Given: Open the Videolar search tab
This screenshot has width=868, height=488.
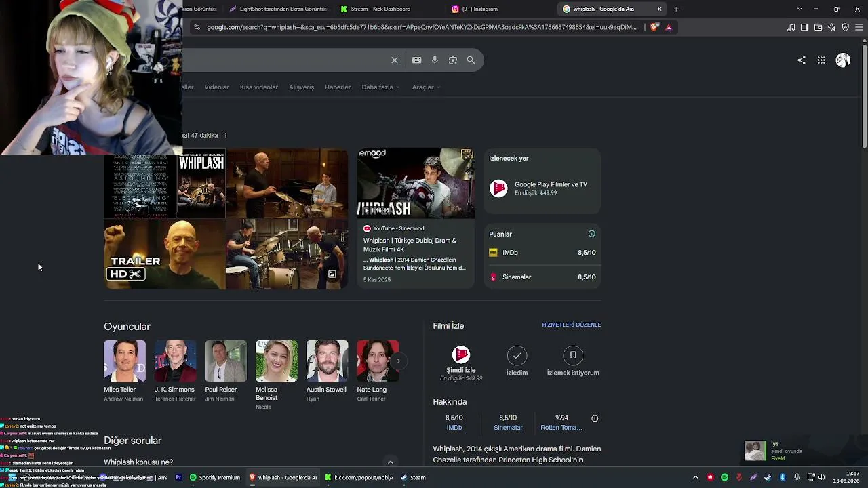Looking at the screenshot, I should (x=217, y=87).
